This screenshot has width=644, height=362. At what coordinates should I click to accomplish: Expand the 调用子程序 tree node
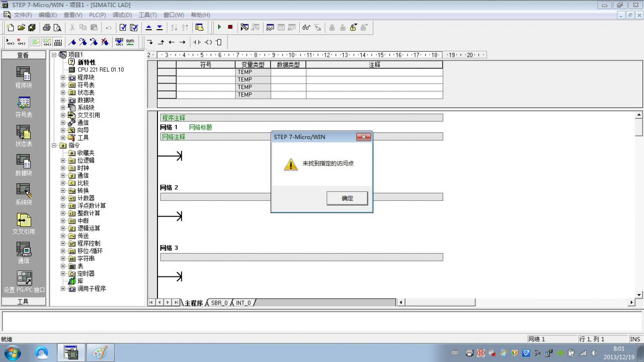point(63,289)
